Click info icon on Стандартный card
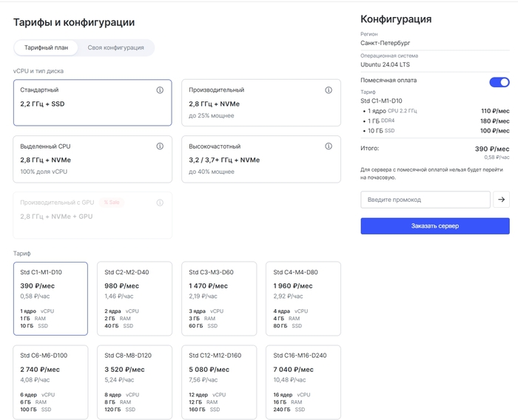518x420 pixels. click(x=160, y=90)
